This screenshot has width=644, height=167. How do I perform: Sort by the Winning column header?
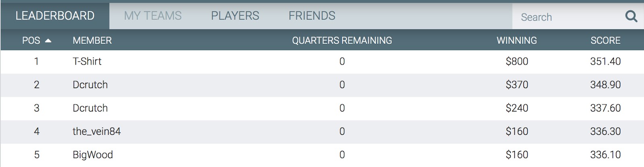(517, 41)
